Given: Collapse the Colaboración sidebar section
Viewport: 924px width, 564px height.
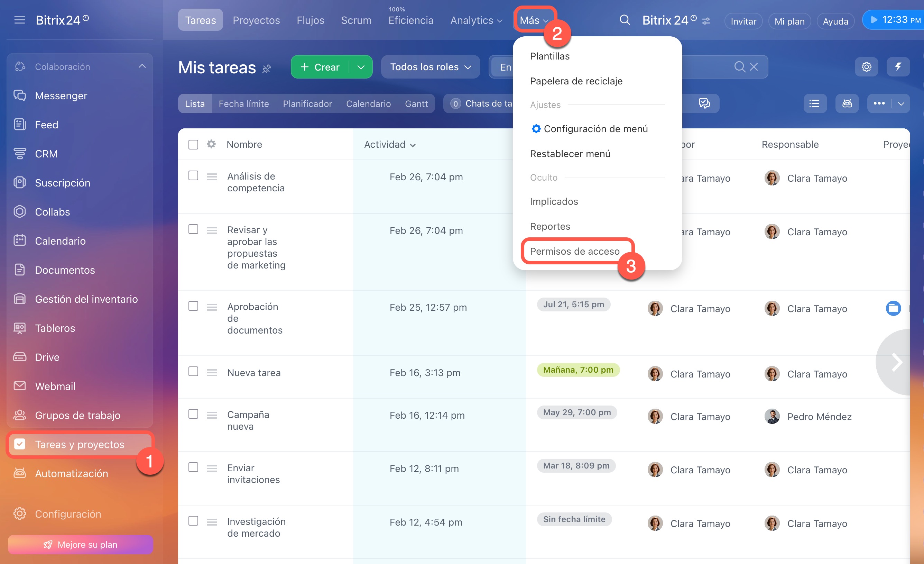Looking at the screenshot, I should (142, 66).
